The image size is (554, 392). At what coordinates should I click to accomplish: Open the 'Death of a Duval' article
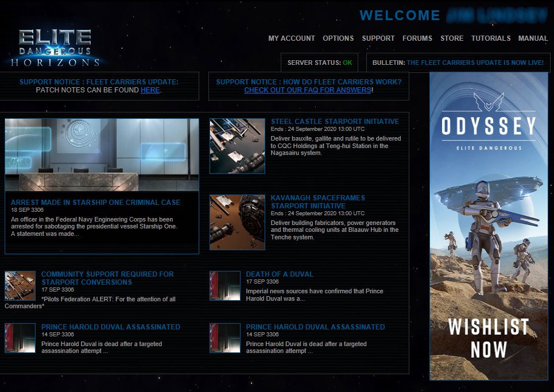tap(280, 274)
